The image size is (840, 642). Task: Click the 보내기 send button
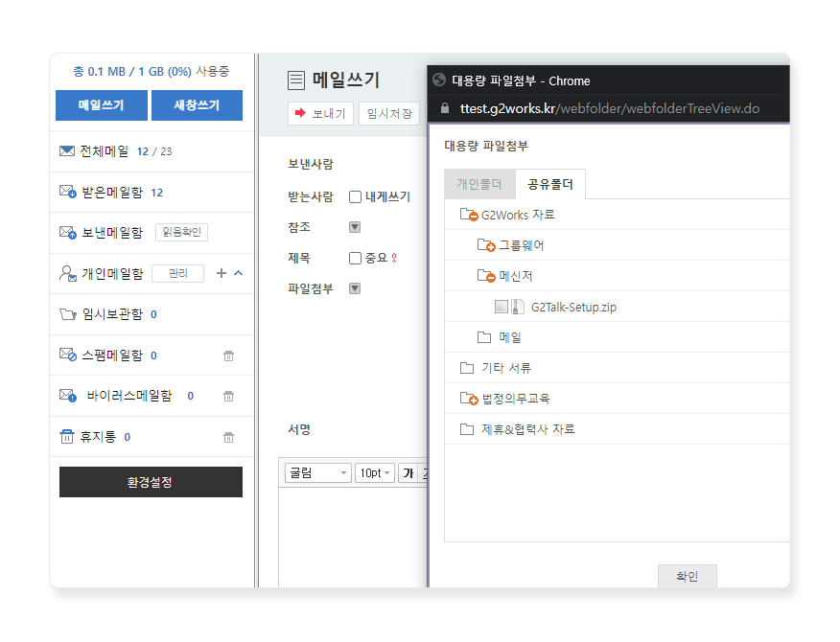321,114
